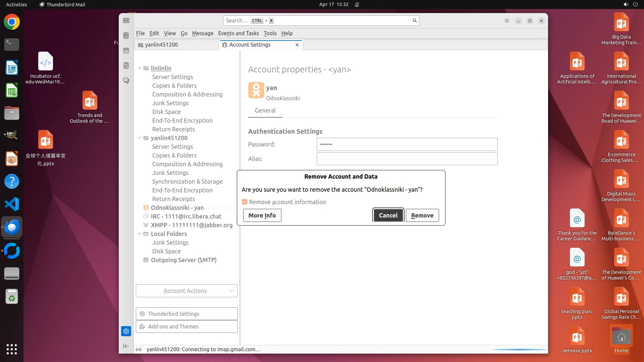This screenshot has width=644, height=362.
Task: Open Google Chrome from the dock
Action: pyautogui.click(x=12, y=22)
